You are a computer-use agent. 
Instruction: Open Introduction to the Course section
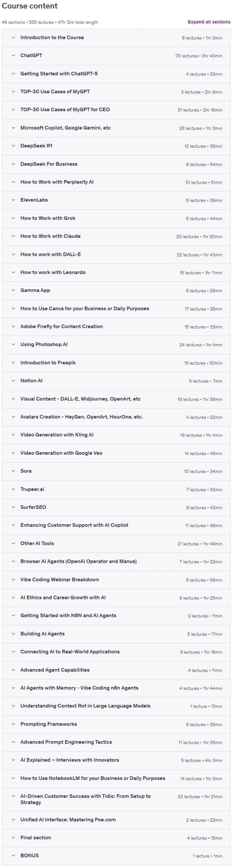116,38
